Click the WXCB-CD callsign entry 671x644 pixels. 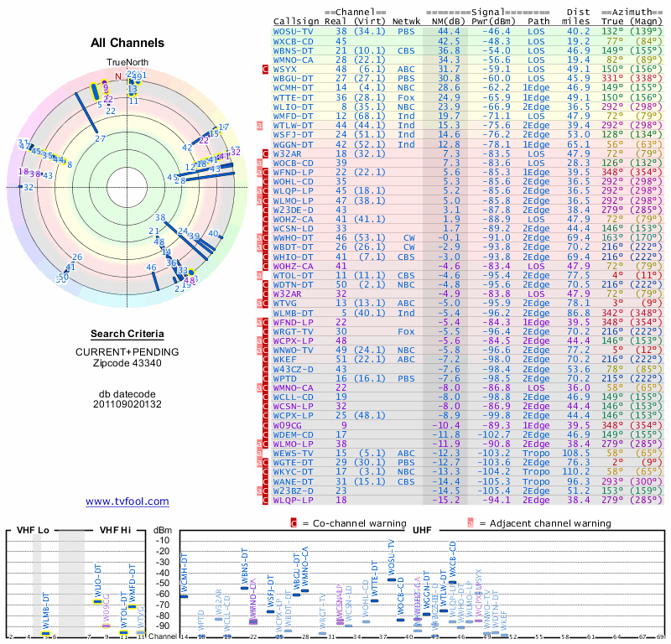pyautogui.click(x=294, y=40)
